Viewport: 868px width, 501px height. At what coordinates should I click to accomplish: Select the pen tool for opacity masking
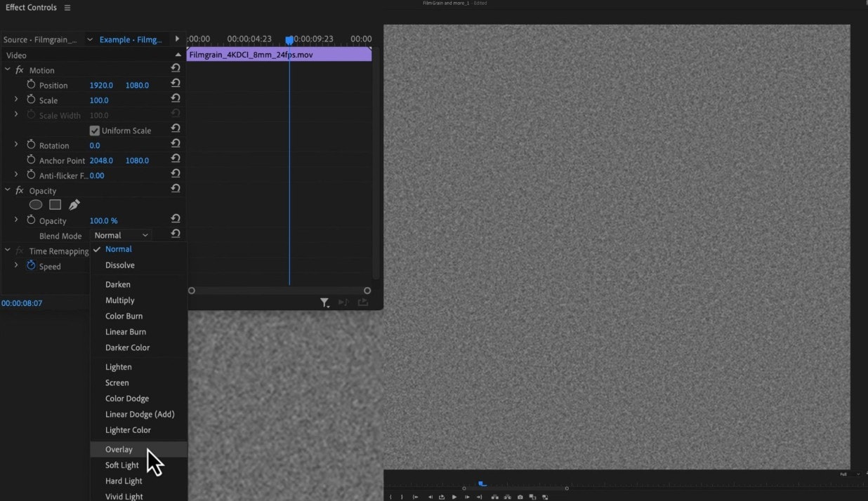coord(74,204)
